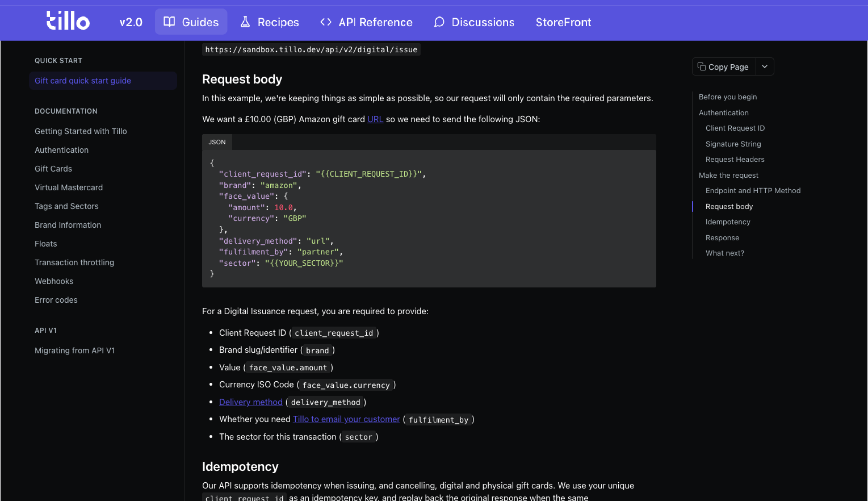Click the sandbox issue endpoint URL code
The image size is (868, 501).
pos(311,49)
